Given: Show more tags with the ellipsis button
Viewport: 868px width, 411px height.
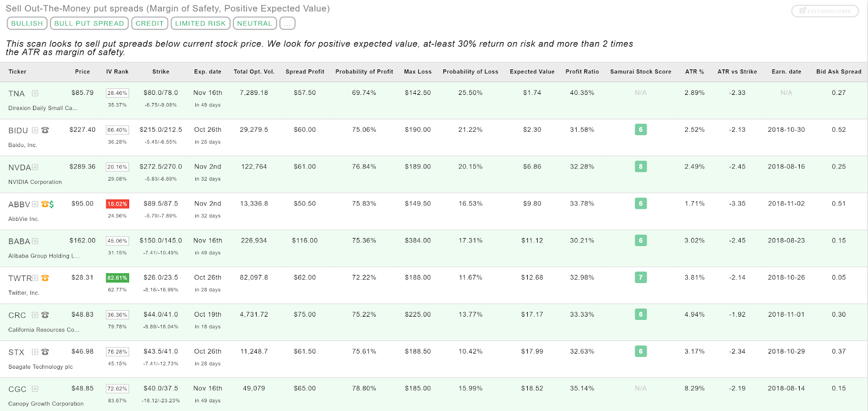Looking at the screenshot, I should (x=287, y=23).
